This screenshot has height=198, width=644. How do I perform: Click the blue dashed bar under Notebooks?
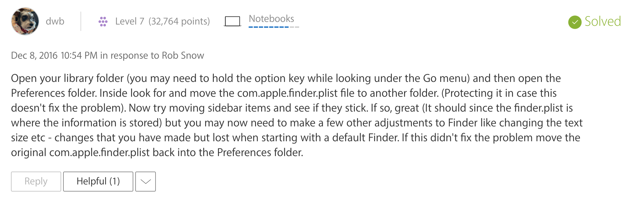coord(269,27)
